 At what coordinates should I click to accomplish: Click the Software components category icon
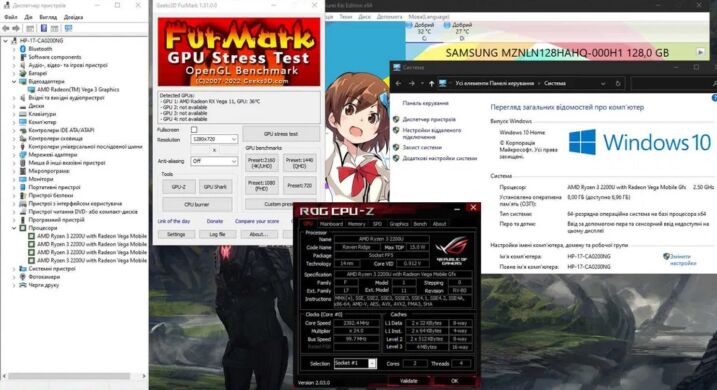(x=22, y=57)
